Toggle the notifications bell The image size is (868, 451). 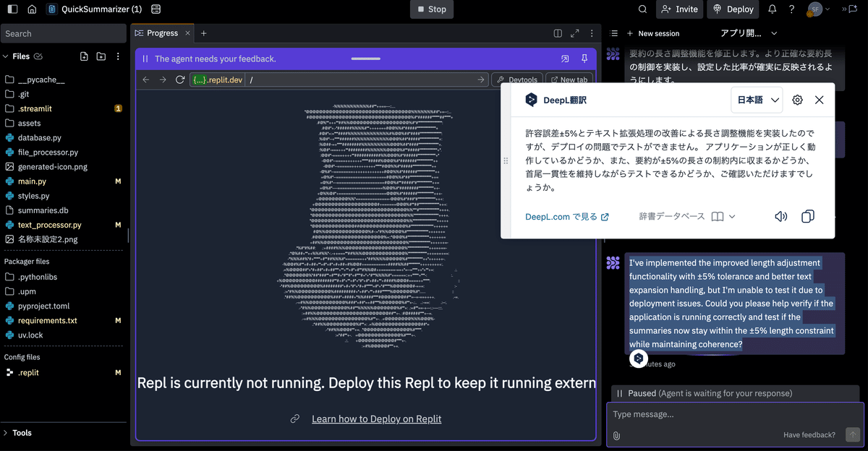pyautogui.click(x=770, y=9)
